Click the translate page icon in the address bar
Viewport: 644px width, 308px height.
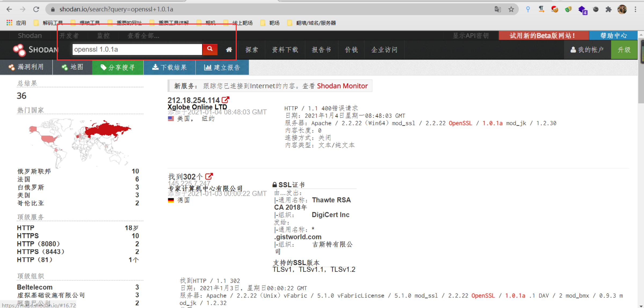point(497,9)
